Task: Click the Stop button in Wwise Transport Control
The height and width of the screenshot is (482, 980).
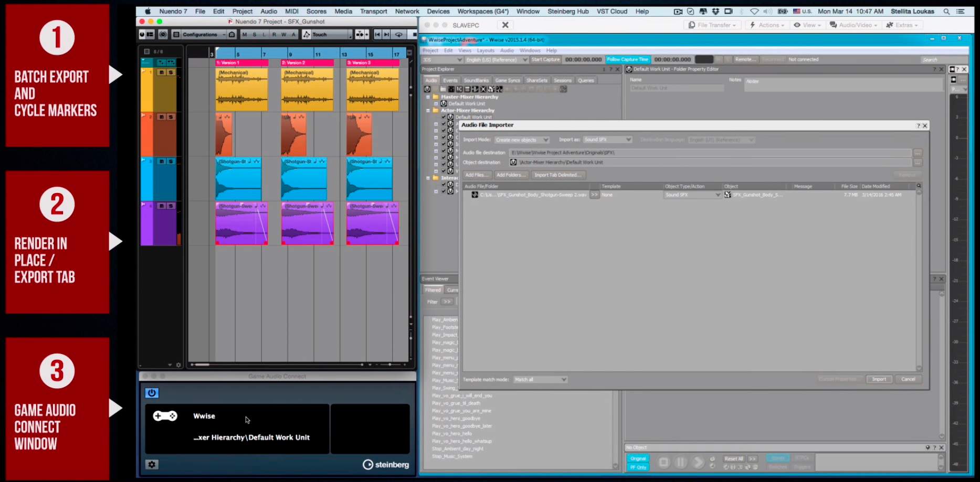Action: tap(664, 462)
